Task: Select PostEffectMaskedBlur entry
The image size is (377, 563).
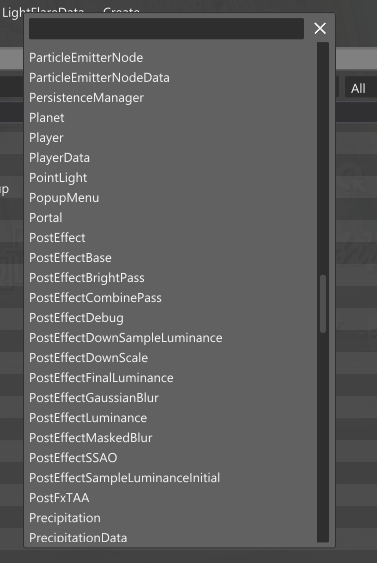Action: (91, 438)
